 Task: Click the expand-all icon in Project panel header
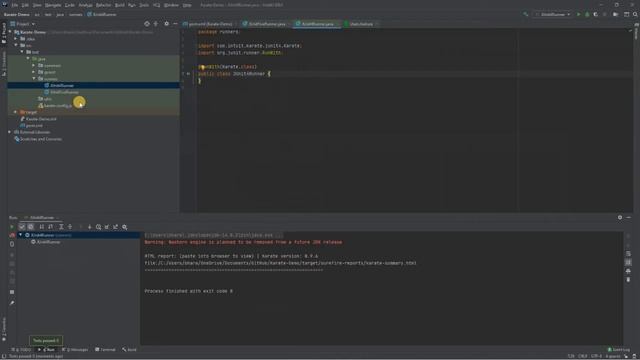pyautogui.click(x=156, y=24)
